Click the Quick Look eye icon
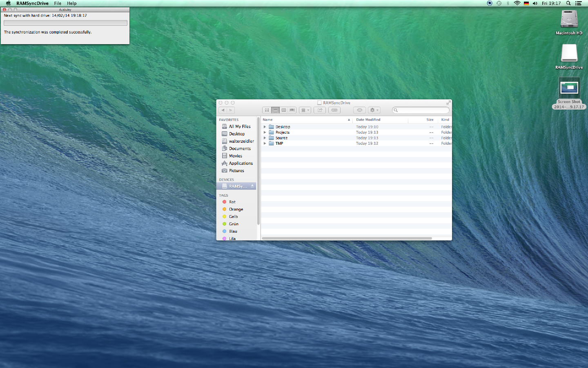Viewport: 588px width, 368px height. click(359, 110)
